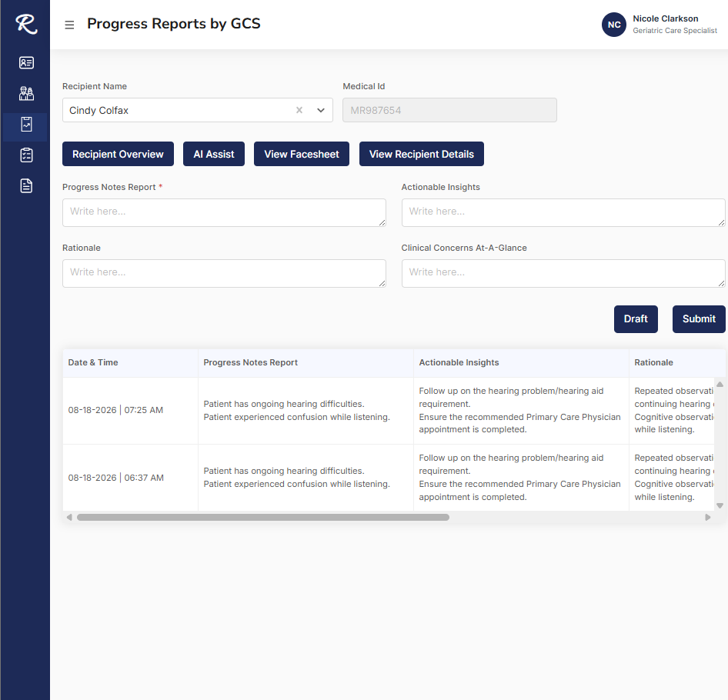728x700 pixels.
Task: Save the report as Draft
Action: 636,319
